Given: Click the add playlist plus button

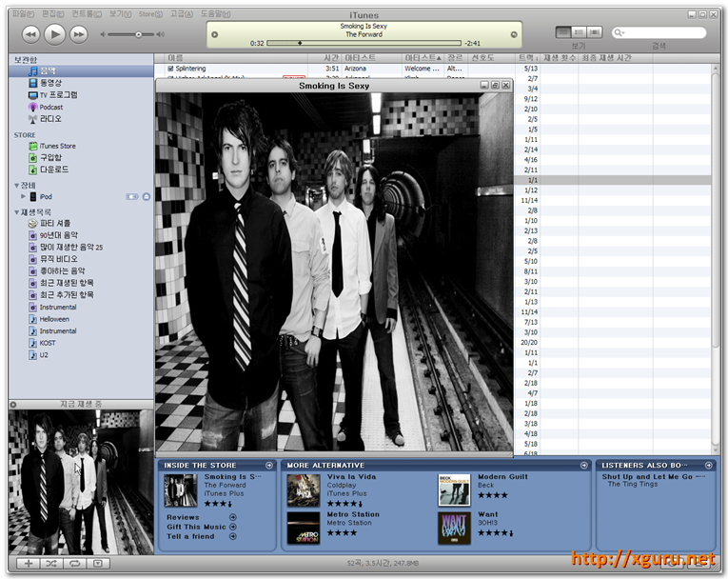Looking at the screenshot, I should tap(29, 563).
